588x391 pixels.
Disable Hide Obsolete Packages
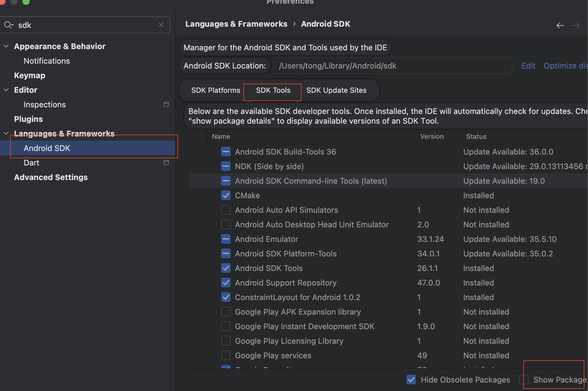point(411,379)
